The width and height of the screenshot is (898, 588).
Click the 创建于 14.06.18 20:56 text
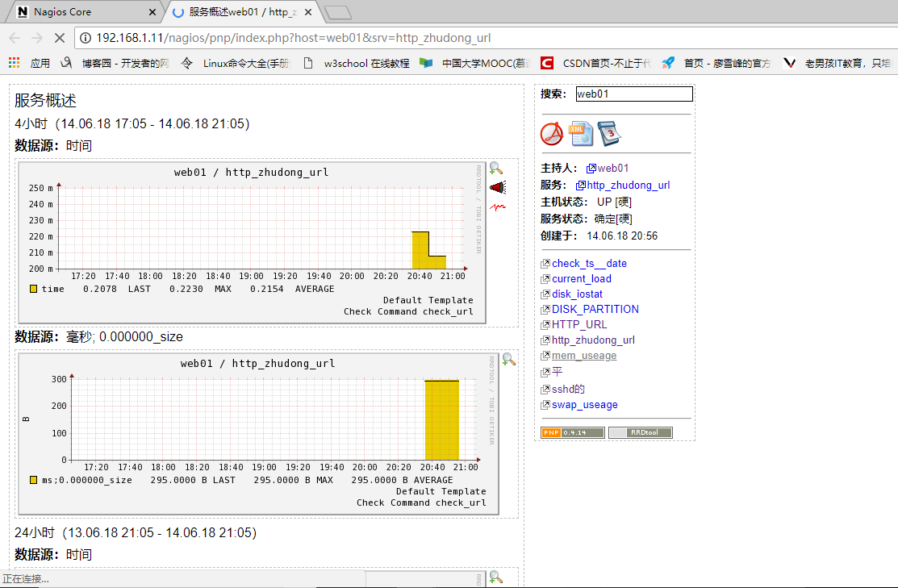pyautogui.click(x=599, y=236)
